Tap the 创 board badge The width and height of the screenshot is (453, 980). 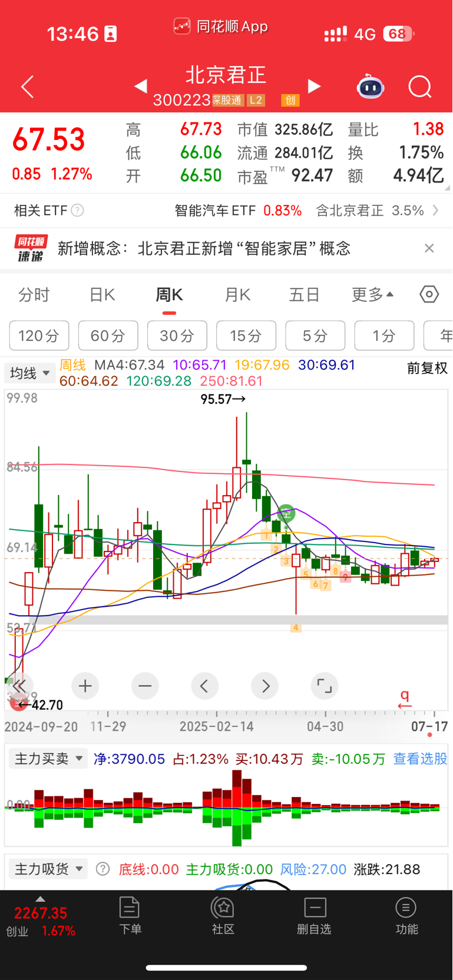290,100
